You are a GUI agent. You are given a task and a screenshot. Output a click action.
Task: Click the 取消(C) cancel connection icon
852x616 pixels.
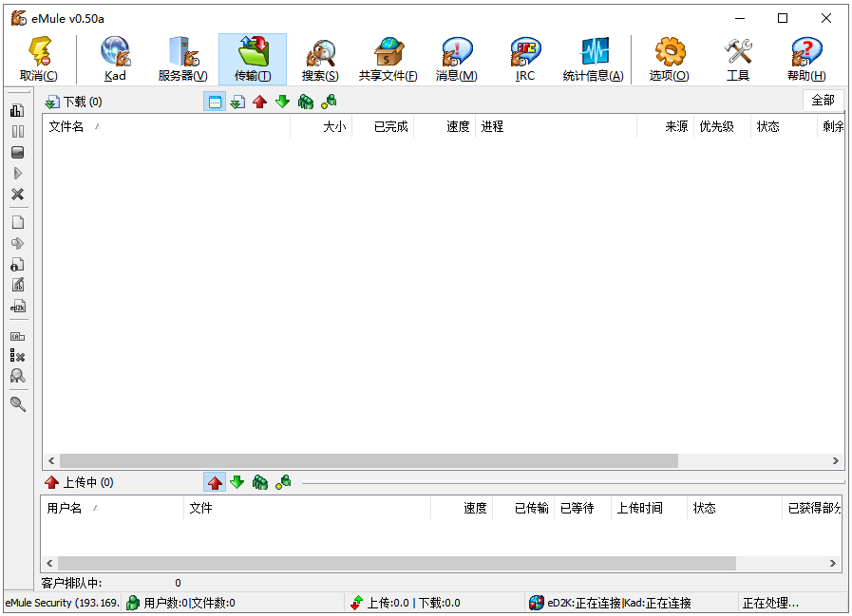[39, 59]
